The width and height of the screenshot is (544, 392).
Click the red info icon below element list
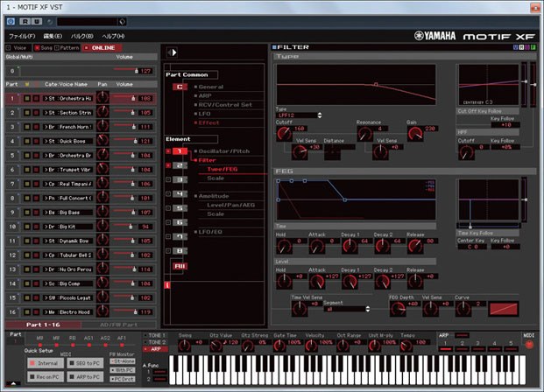click(x=167, y=285)
